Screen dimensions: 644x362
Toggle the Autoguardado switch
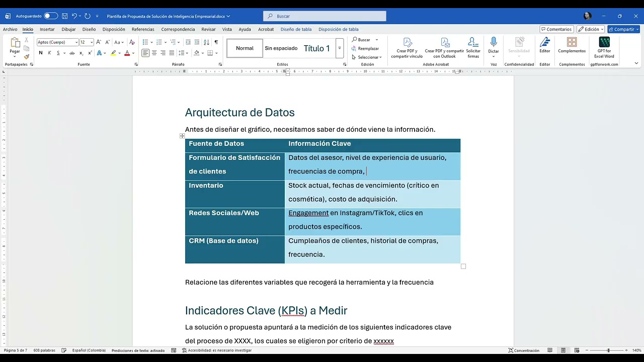[x=50, y=16]
